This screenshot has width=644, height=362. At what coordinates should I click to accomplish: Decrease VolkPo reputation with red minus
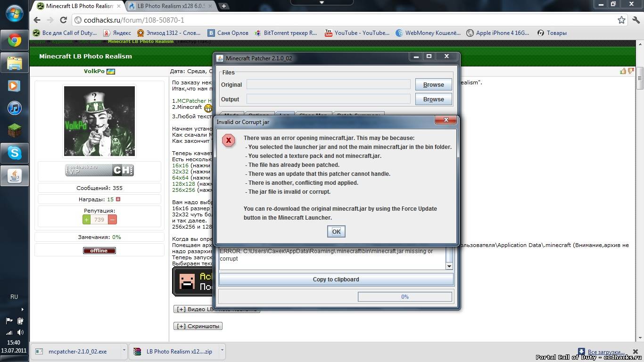pyautogui.click(x=112, y=219)
